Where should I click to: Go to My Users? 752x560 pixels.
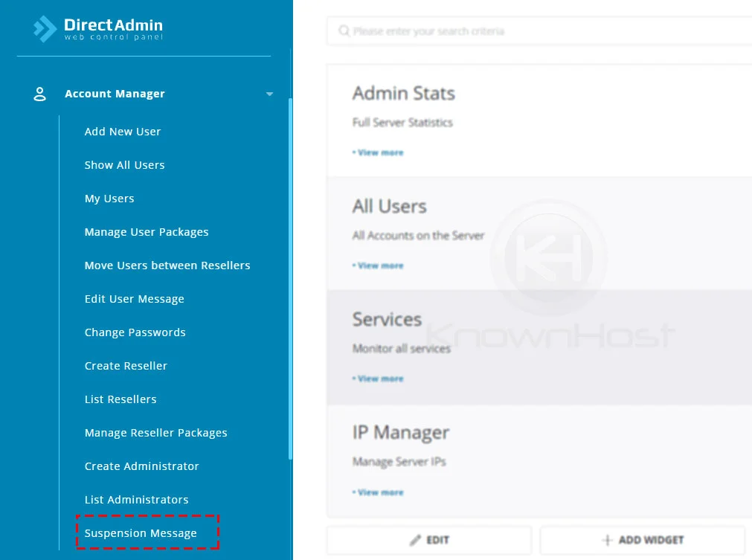coord(109,199)
